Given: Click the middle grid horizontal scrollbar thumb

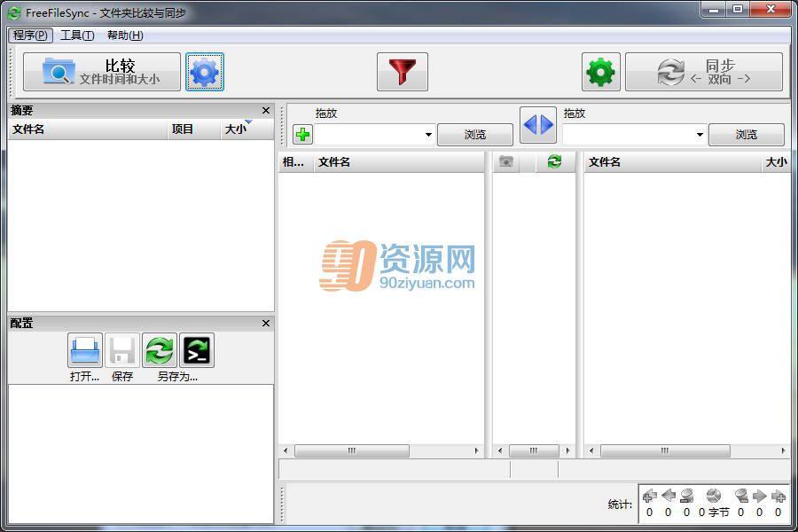Looking at the screenshot, I should point(534,450).
